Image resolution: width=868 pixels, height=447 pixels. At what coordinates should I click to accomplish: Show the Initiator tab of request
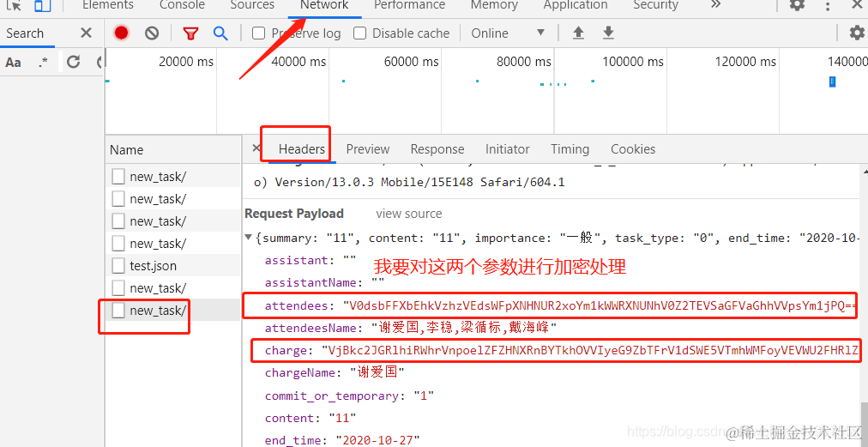click(508, 149)
